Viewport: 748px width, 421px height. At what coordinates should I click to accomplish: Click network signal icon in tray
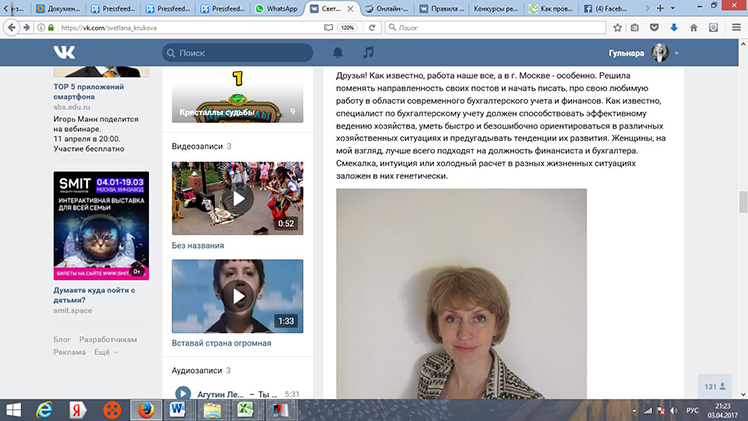[x=648, y=411]
